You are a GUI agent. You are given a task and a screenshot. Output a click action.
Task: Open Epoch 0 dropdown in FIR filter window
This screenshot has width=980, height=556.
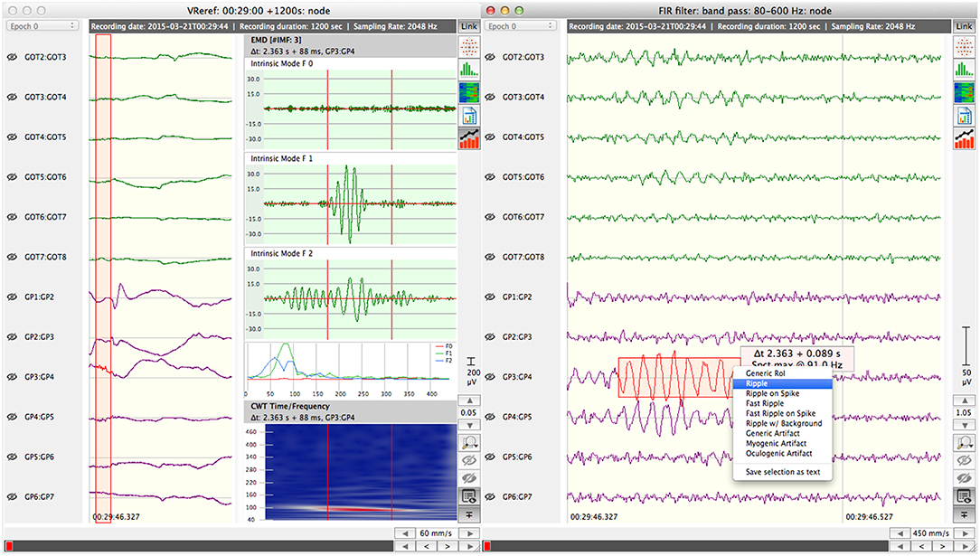coord(520,26)
